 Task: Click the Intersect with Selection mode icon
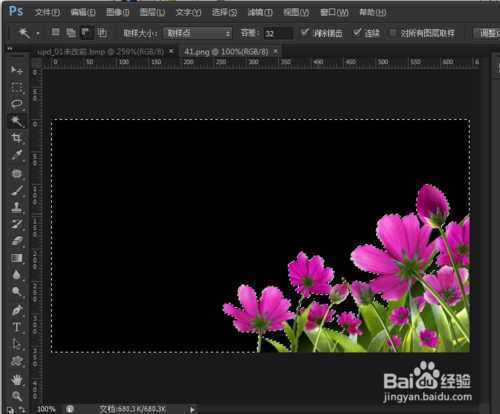tap(101, 33)
